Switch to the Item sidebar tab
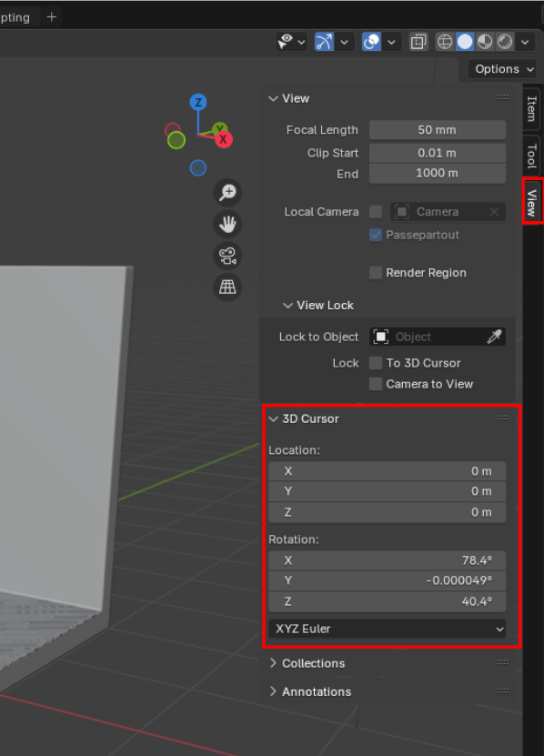 (532, 109)
